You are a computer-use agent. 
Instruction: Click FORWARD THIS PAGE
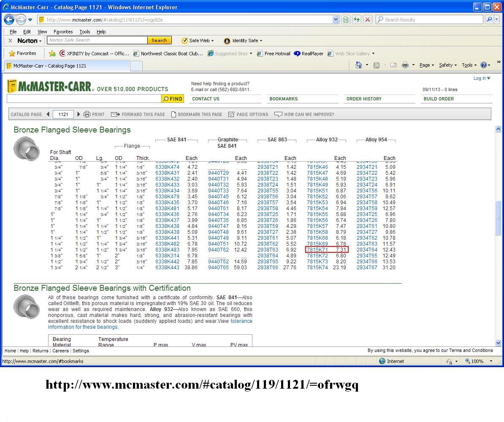(138, 114)
